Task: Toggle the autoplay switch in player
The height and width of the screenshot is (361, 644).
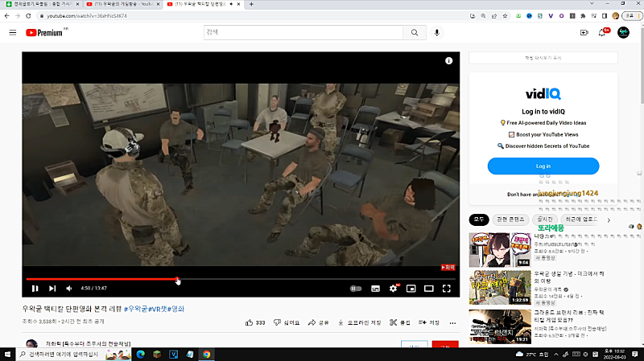Action: pyautogui.click(x=356, y=289)
